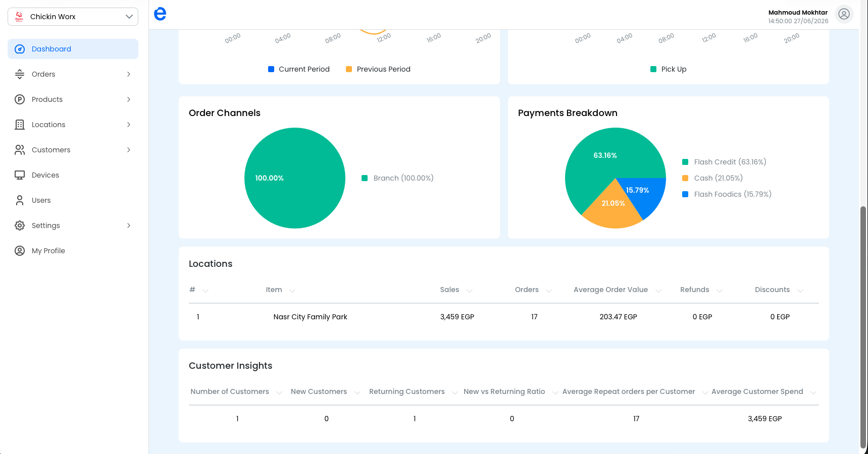This screenshot has width=868, height=454.
Task: Click Mahmoud Mokhtar user name
Action: [798, 13]
